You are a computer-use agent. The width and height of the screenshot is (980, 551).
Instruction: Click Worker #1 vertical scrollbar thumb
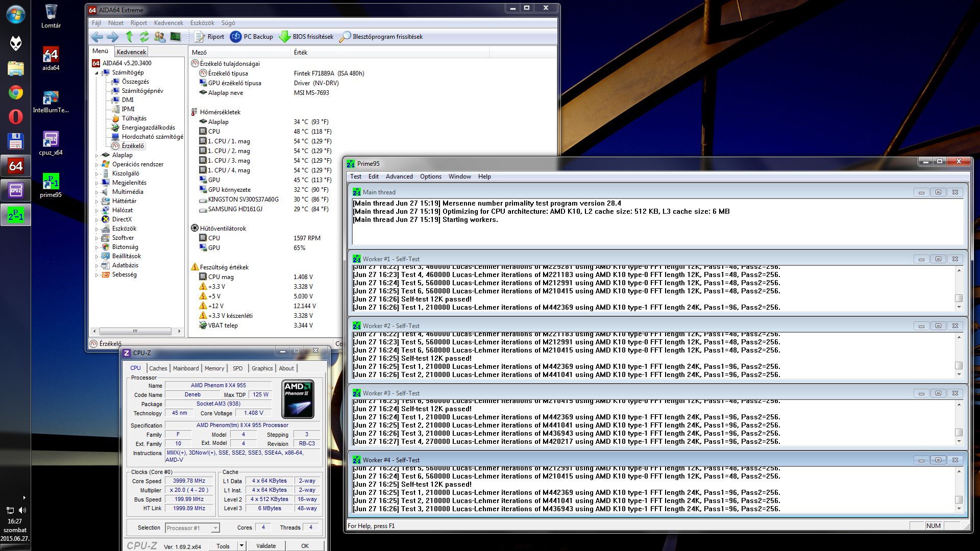(x=959, y=298)
